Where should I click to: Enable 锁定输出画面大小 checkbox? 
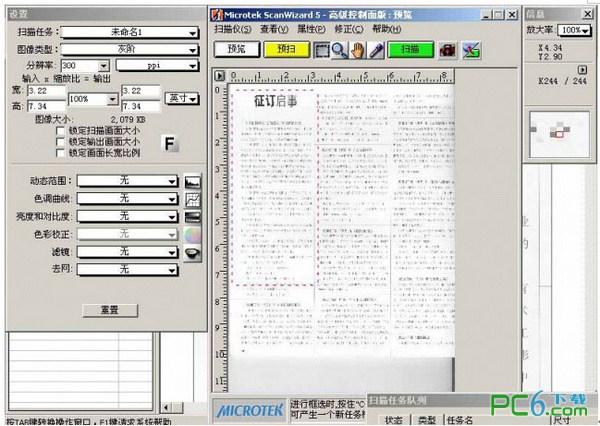(61, 142)
